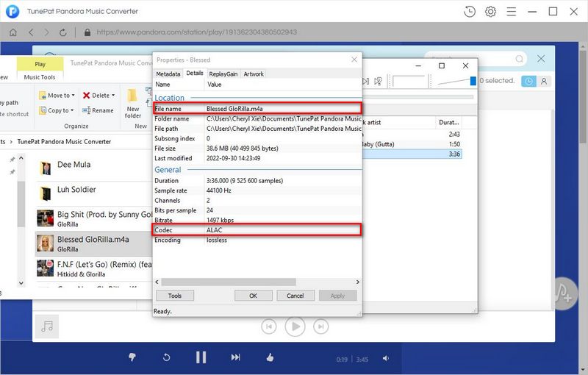This screenshot has height=375, width=588.
Task: Select the File size 38.6 MB row
Action: click(257, 148)
